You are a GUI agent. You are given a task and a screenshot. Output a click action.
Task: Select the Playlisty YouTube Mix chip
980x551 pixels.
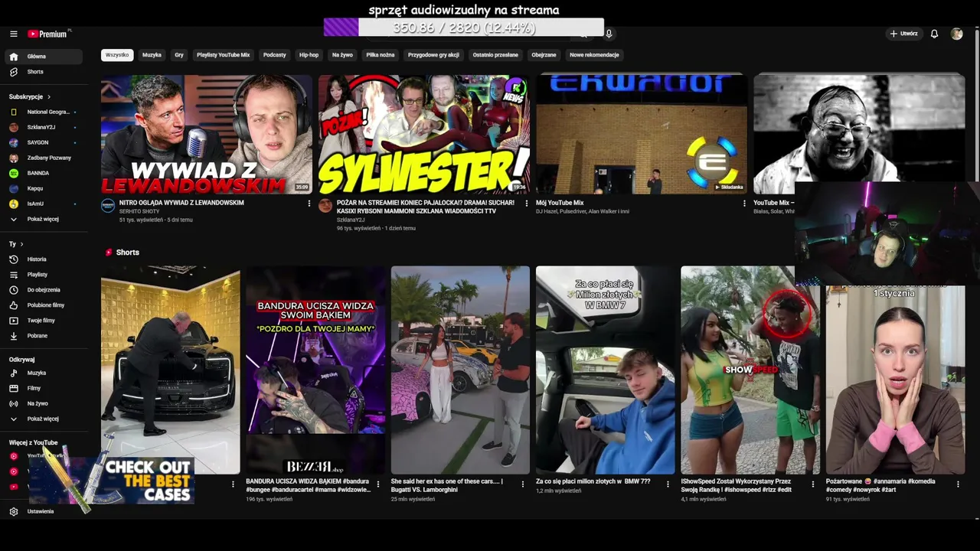click(223, 55)
